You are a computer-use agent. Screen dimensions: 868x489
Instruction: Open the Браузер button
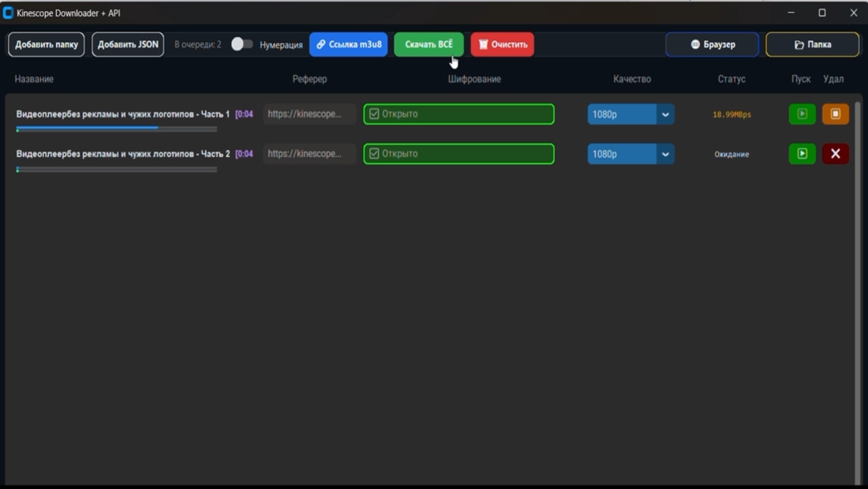[712, 44]
